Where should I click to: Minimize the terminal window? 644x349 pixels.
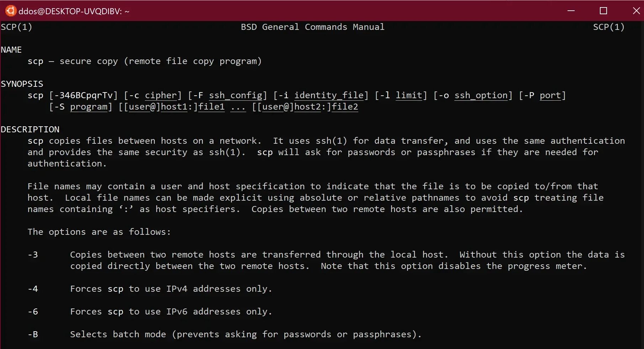(571, 11)
